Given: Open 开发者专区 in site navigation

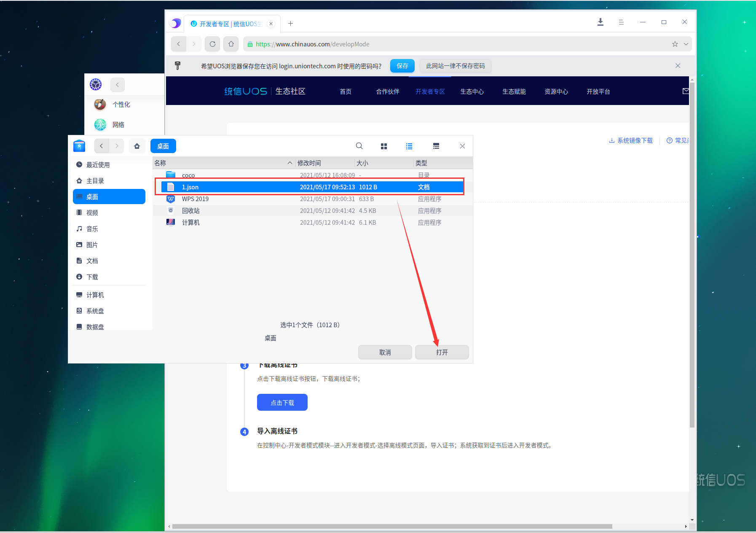Looking at the screenshot, I should pyautogui.click(x=430, y=92).
